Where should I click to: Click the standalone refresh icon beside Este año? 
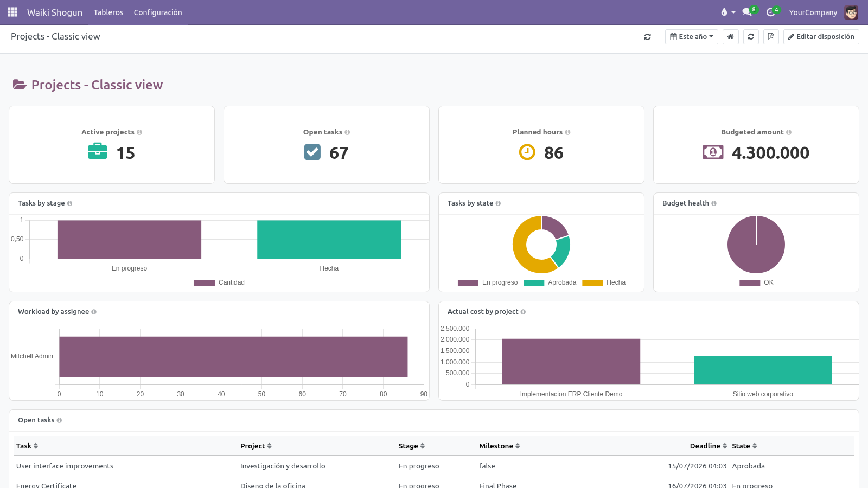pyautogui.click(x=647, y=37)
